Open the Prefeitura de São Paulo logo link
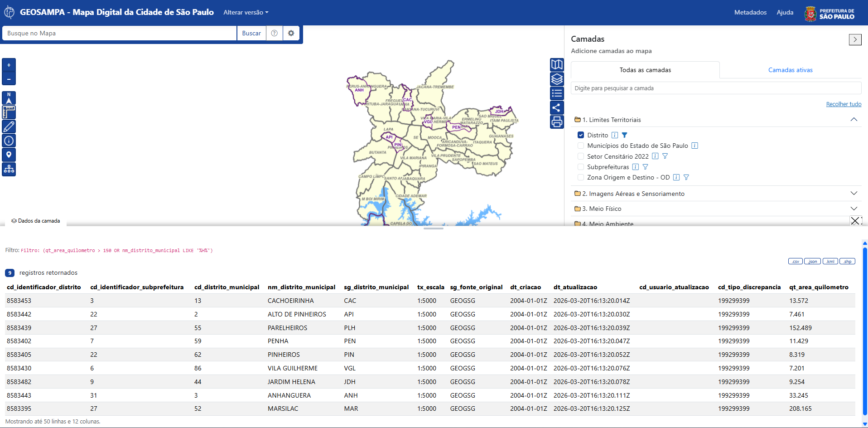Viewport: 868px width, 428px height. [x=829, y=13]
